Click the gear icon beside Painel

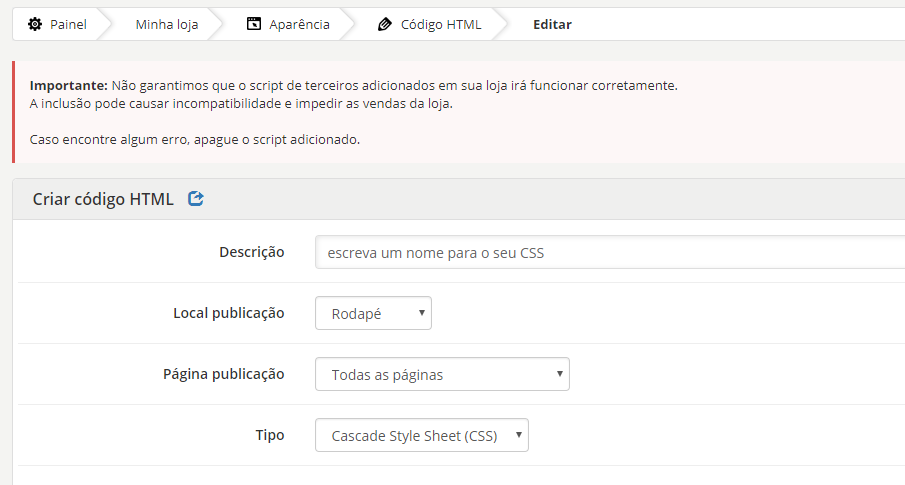click(35, 24)
